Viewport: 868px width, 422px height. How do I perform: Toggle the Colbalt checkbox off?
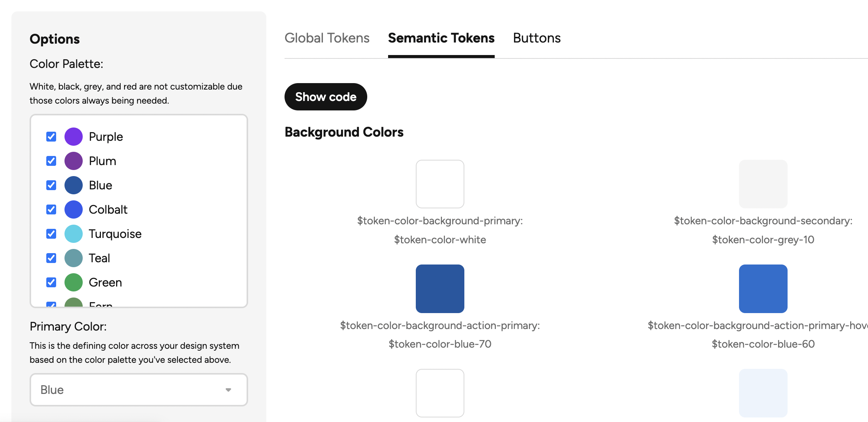click(x=51, y=209)
